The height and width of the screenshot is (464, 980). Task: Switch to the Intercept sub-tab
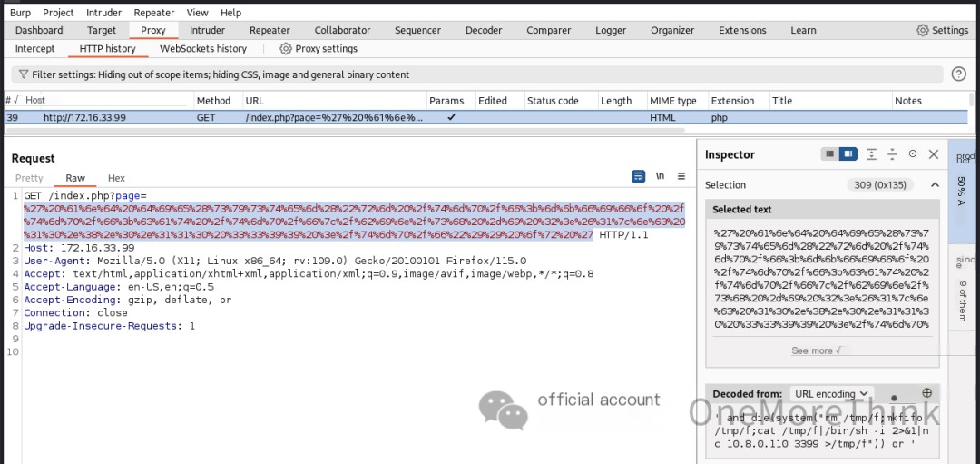tap(35, 49)
